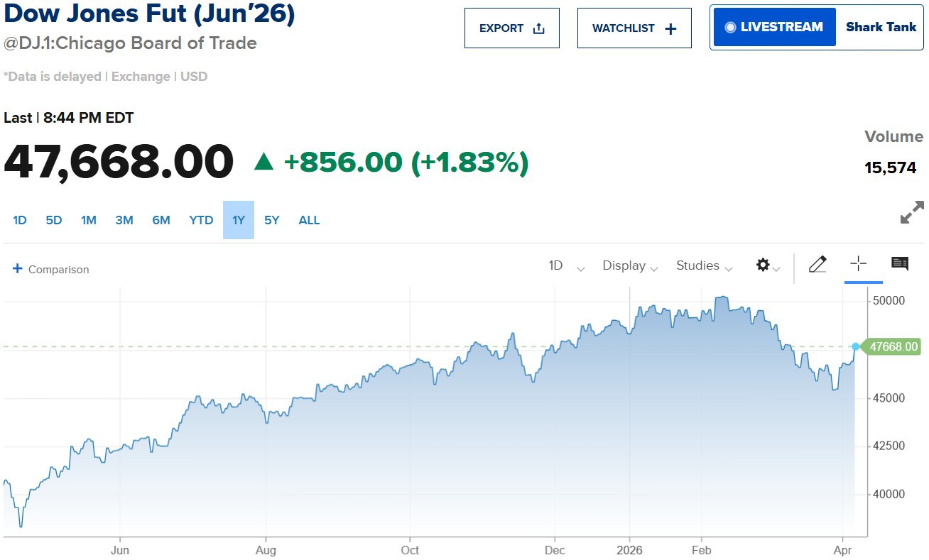The image size is (929, 560).
Task: Switch from Livestream to Shark Tank
Action: (x=881, y=26)
